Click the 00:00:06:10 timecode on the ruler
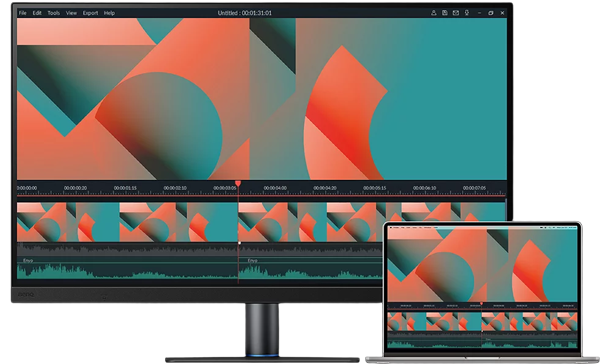600x364 pixels. click(424, 188)
